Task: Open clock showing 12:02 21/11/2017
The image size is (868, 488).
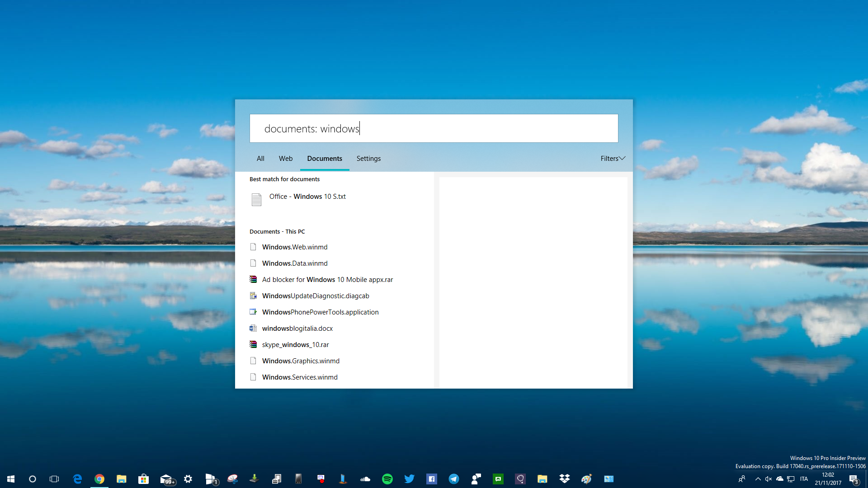Action: tap(828, 479)
